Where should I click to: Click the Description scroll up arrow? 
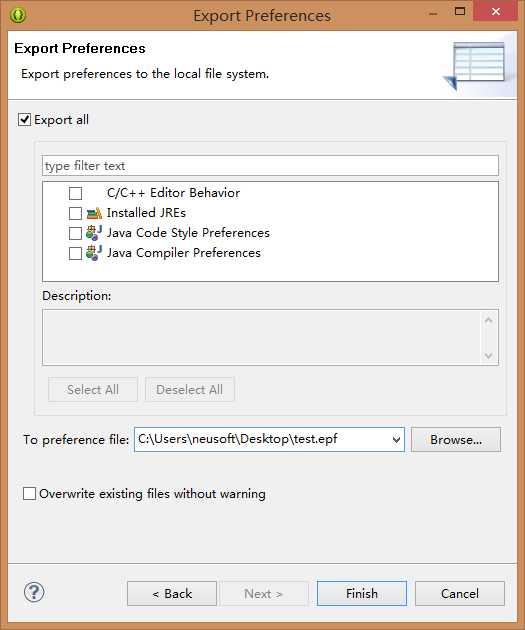[x=488, y=320]
